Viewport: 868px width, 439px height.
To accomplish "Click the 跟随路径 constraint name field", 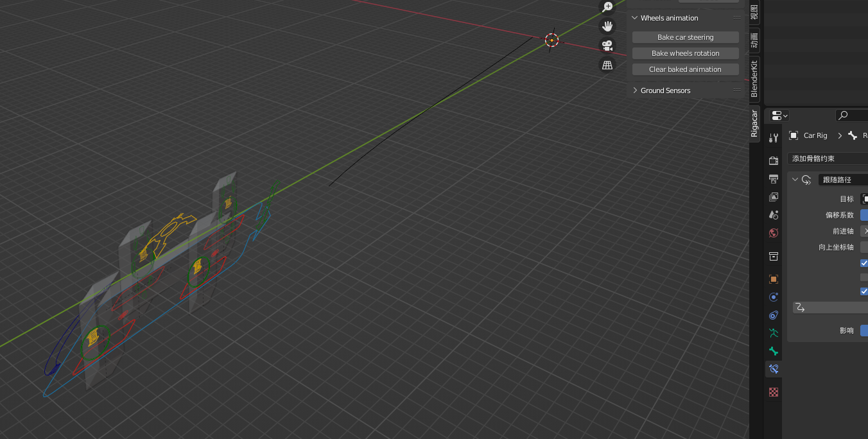I will (x=843, y=180).
